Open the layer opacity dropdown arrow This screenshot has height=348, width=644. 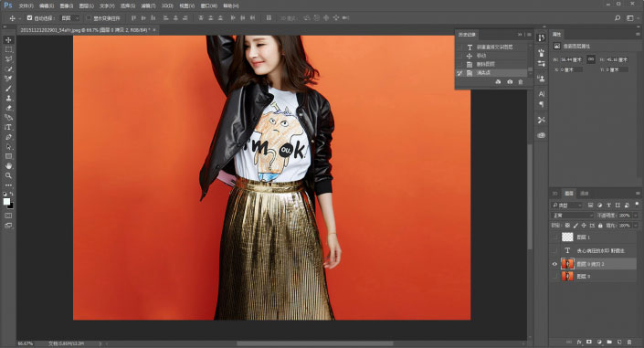point(636,216)
